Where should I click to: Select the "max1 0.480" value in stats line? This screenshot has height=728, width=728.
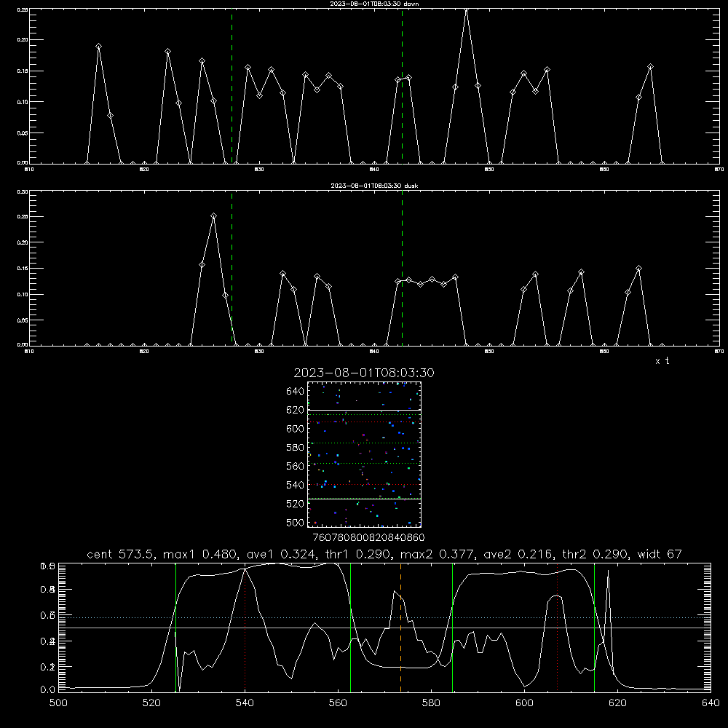pos(201,554)
